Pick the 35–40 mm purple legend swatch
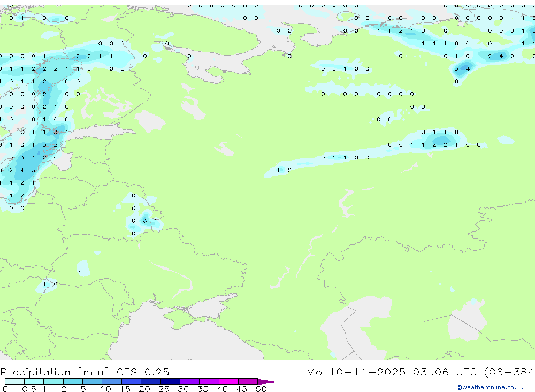 point(209,381)
